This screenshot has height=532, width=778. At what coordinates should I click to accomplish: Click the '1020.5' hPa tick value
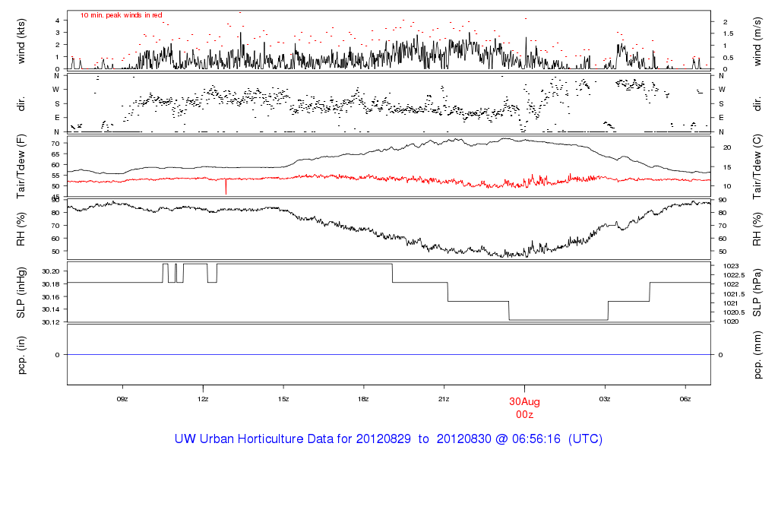pyautogui.click(x=734, y=312)
